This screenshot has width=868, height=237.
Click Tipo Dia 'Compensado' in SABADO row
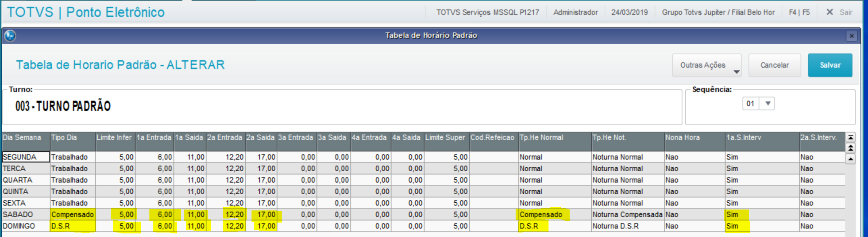72,214
